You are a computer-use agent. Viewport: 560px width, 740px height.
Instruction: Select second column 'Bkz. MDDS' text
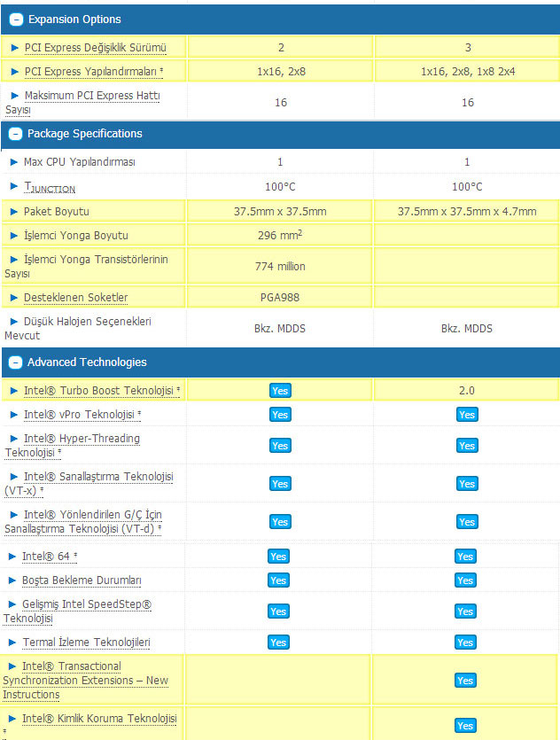click(x=467, y=329)
